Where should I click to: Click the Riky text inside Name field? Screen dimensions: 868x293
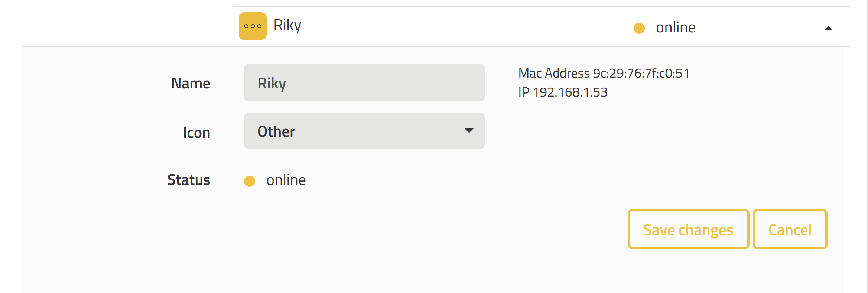click(272, 84)
